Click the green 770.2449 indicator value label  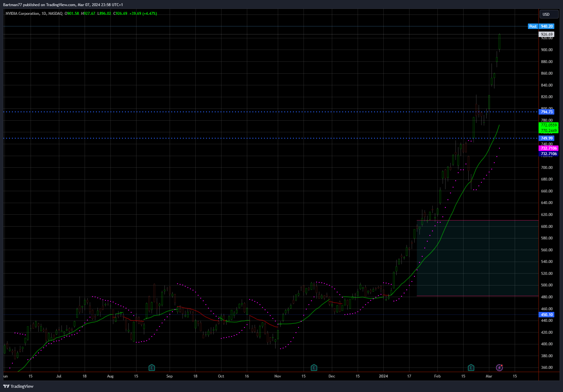point(549,131)
